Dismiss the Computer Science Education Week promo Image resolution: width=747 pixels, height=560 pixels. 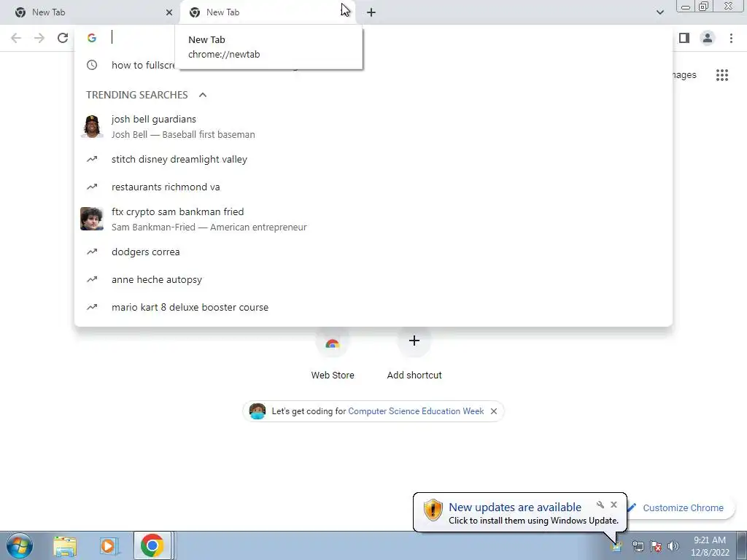pyautogui.click(x=494, y=411)
